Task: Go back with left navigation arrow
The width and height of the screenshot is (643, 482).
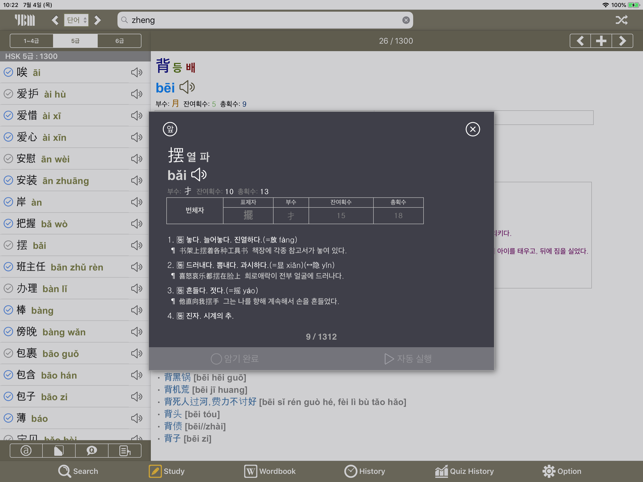Action: click(55, 20)
